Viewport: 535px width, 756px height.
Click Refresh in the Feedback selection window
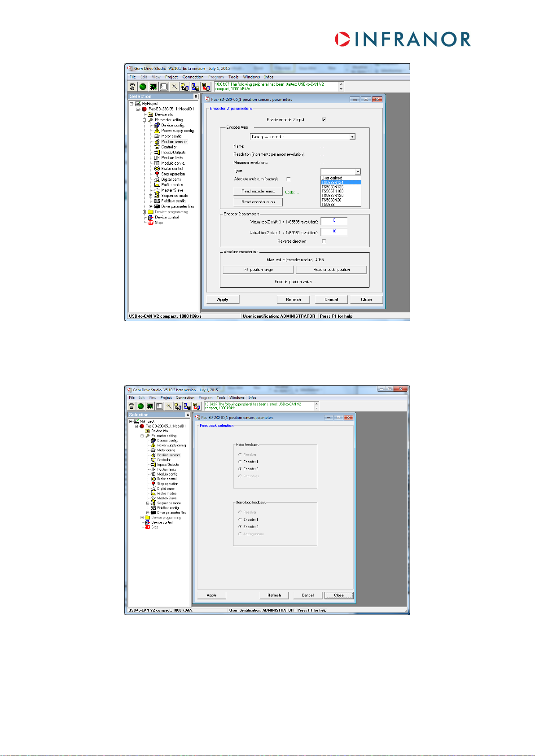(274, 595)
